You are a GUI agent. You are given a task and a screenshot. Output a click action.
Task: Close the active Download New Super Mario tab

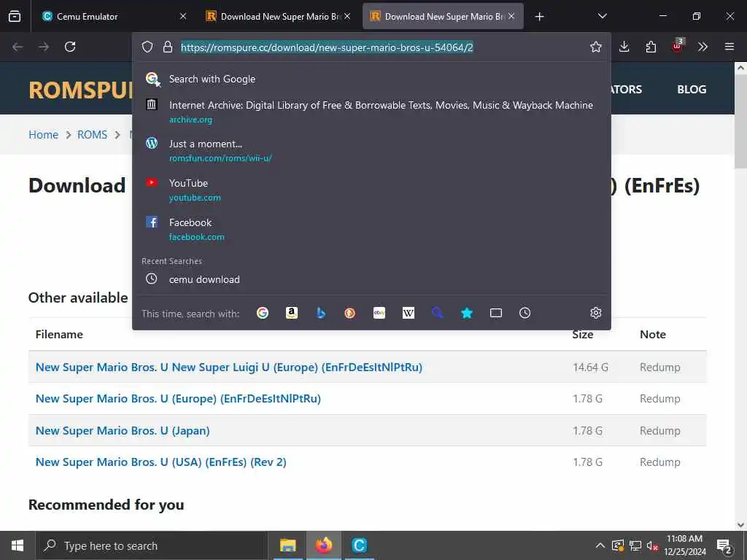tap(511, 16)
